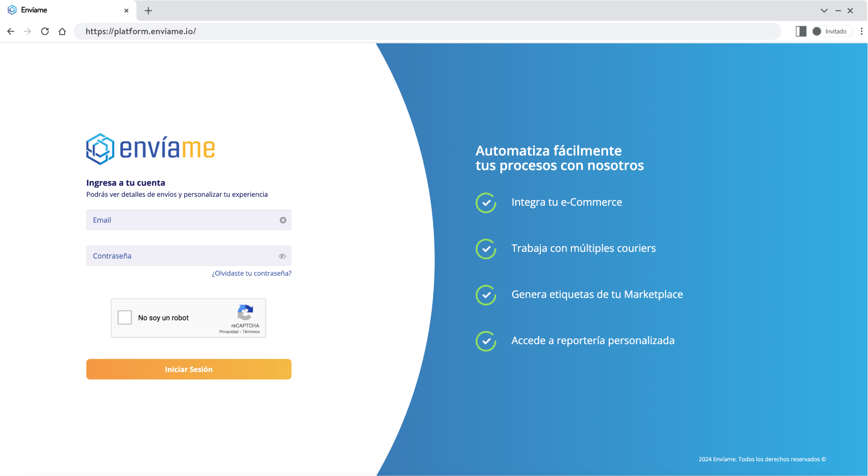Click the Podrás ver detalles de envíos text

[x=177, y=194]
